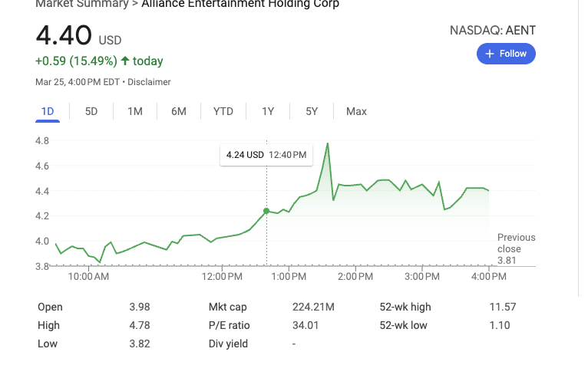
Task: Open the 6M chart tab
Action: click(179, 111)
